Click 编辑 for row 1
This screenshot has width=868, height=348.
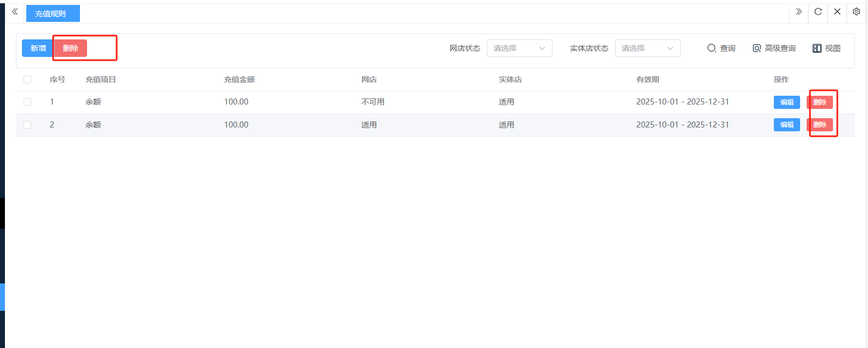(786, 102)
